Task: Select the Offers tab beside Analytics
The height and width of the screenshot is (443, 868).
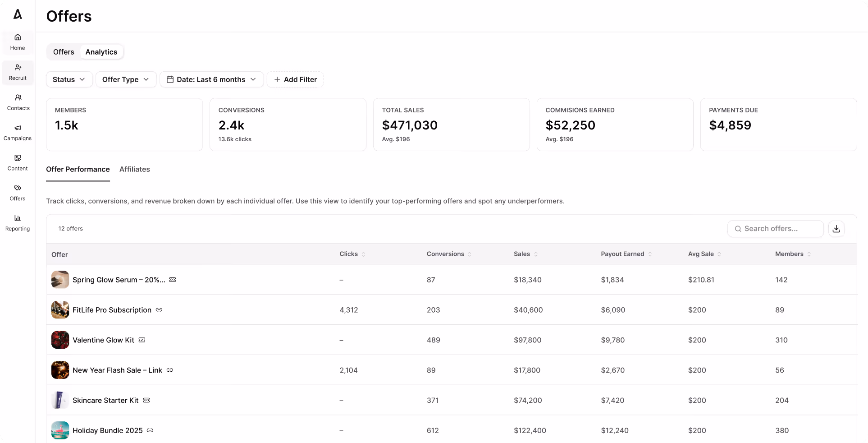Action: (64, 52)
